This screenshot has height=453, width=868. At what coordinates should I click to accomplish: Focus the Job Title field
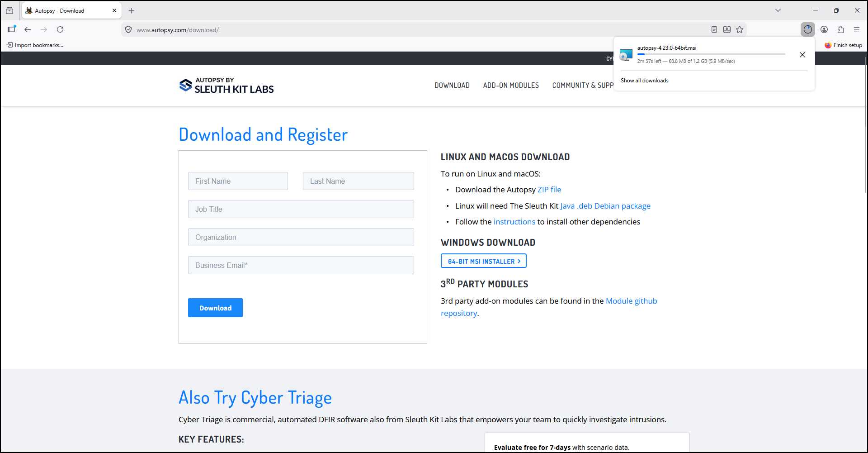point(301,209)
